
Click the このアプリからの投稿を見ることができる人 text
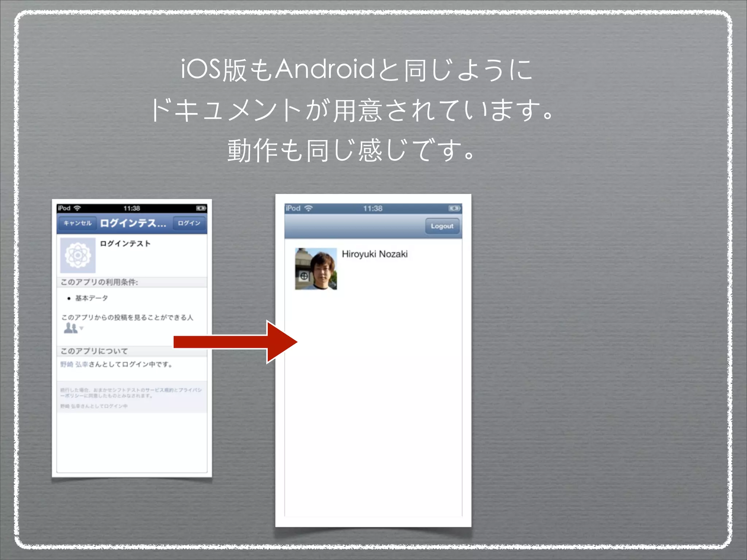click(127, 318)
